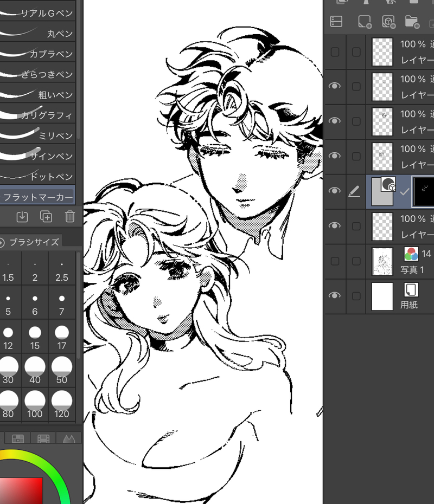Open the ブラシサイズ panel tab
This screenshot has width=434, height=504.
[31, 242]
